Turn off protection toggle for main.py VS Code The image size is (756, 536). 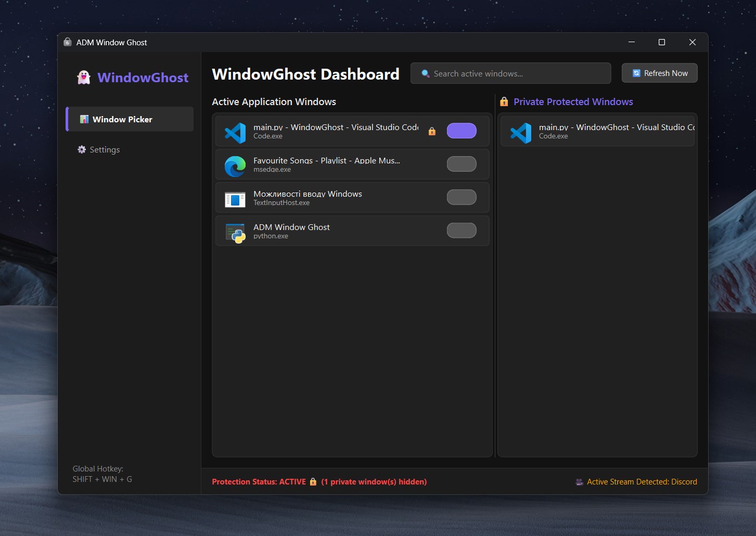pos(462,131)
